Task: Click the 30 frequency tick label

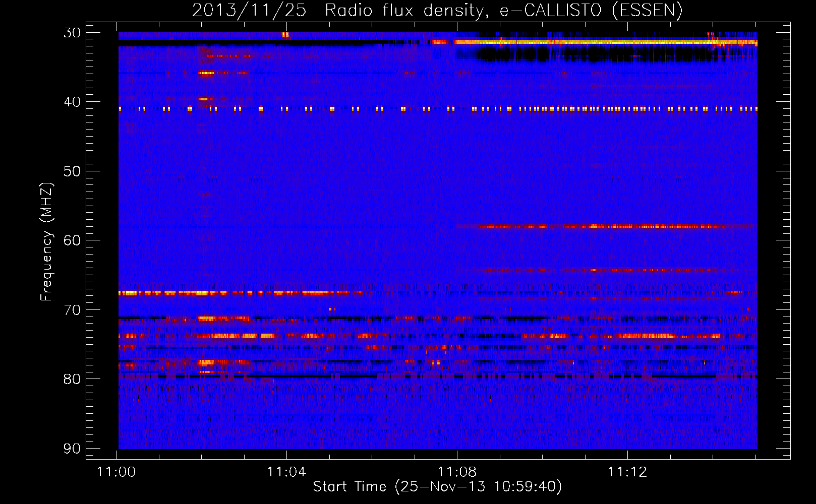Action: coord(72,33)
